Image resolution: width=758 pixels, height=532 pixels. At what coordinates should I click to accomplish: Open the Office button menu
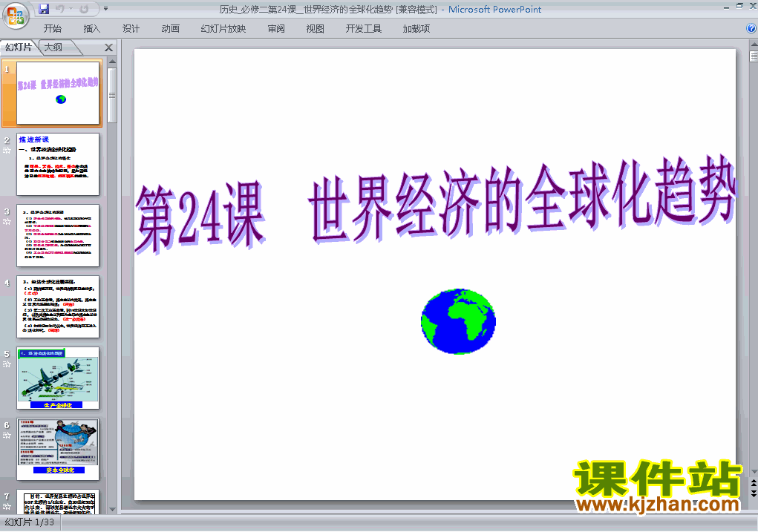[16, 16]
